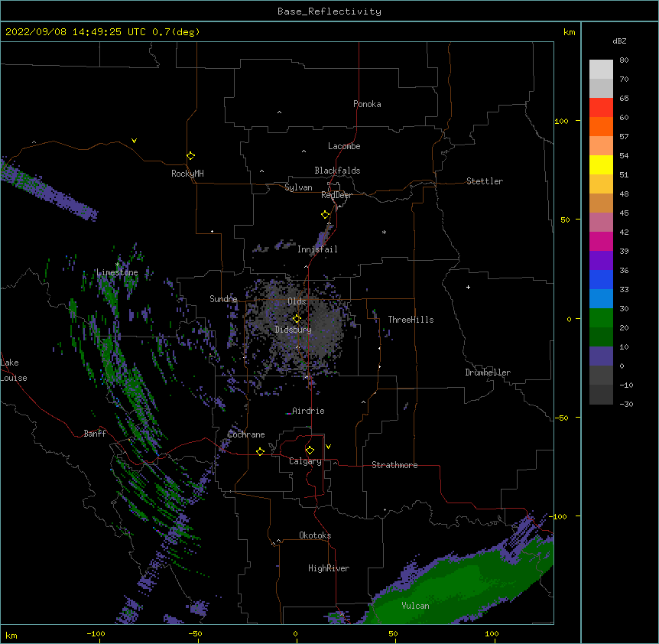The width and height of the screenshot is (659, 644).
Task: Click the Ponoka town label
Action: 367,104
